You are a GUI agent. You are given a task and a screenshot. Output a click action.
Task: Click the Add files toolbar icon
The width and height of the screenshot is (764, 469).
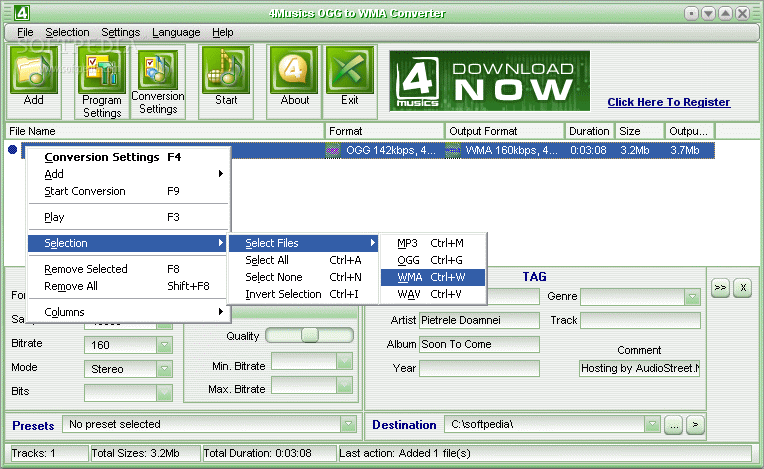pos(34,70)
